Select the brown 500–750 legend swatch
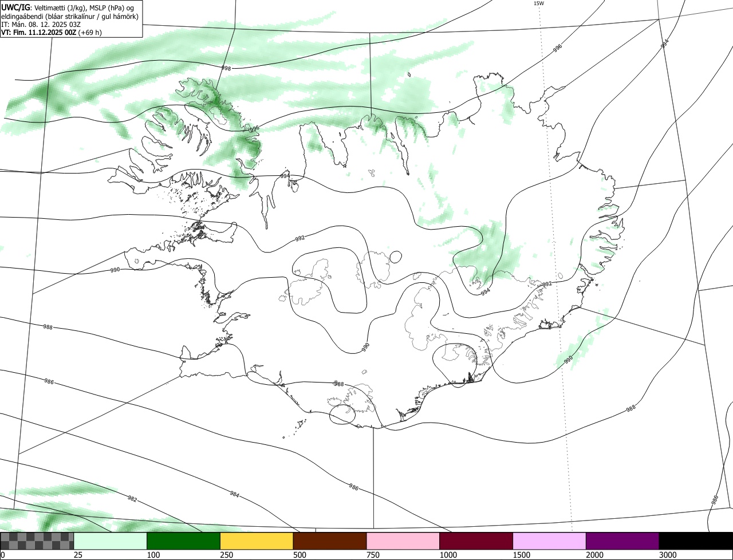This screenshot has height=560, width=733. (x=330, y=541)
